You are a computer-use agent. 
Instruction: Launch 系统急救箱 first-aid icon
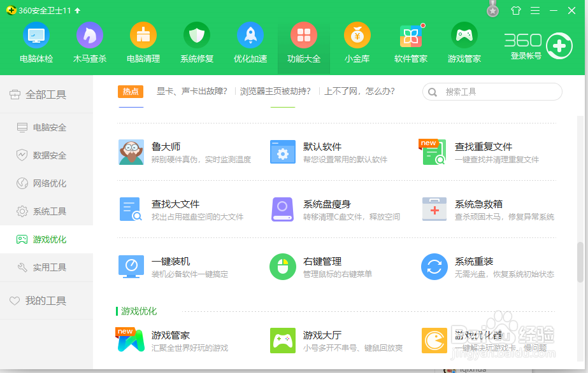tap(434, 209)
